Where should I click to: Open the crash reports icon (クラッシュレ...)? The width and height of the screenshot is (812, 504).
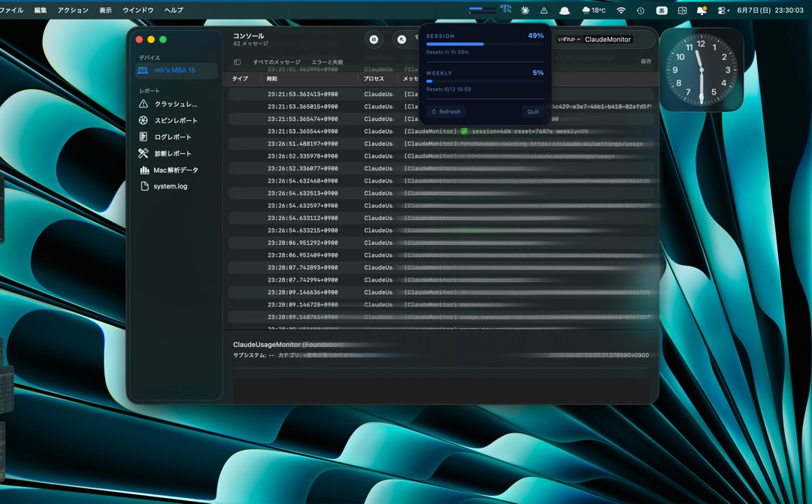tap(144, 104)
